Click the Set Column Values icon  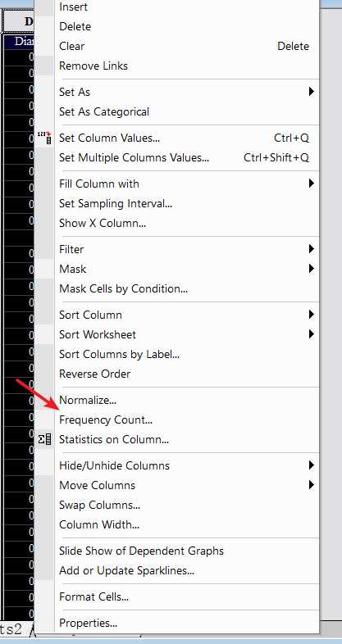click(x=44, y=138)
